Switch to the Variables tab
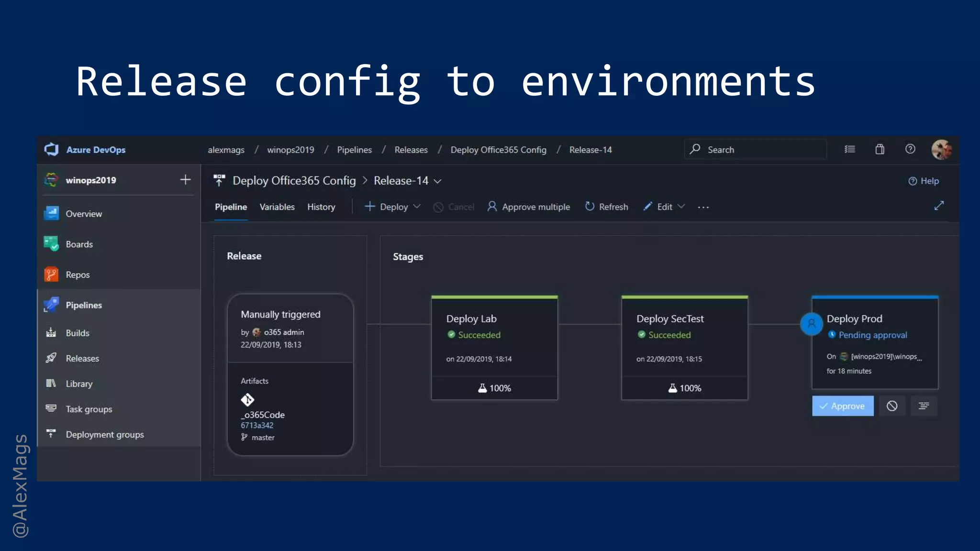980x551 pixels. pos(277,207)
